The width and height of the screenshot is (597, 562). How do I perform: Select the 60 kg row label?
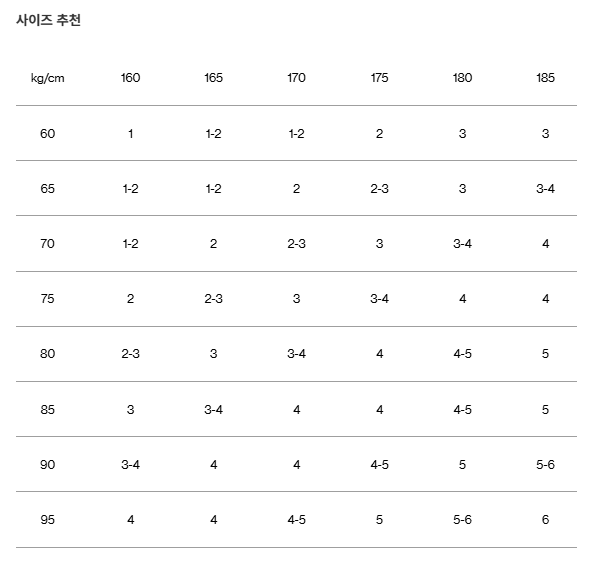48,134
